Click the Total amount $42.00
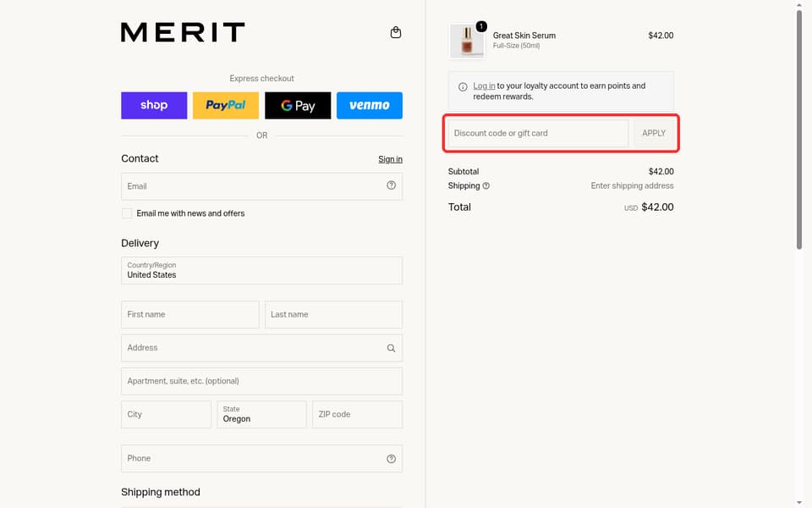 tap(657, 207)
